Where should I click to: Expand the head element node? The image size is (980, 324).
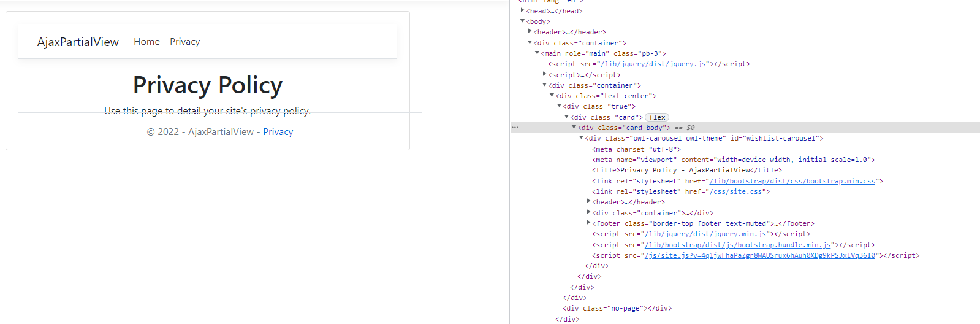pyautogui.click(x=523, y=10)
